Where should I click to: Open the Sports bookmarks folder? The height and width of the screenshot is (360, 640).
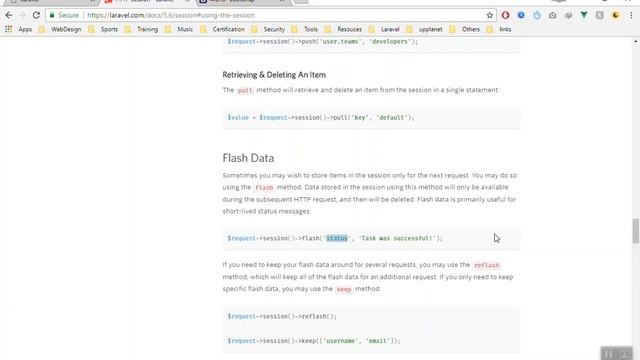pos(104,29)
